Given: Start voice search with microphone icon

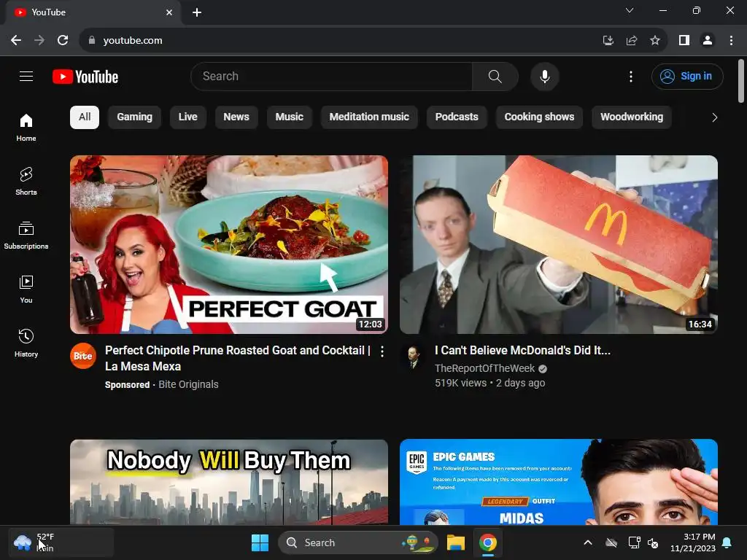Looking at the screenshot, I should point(544,76).
